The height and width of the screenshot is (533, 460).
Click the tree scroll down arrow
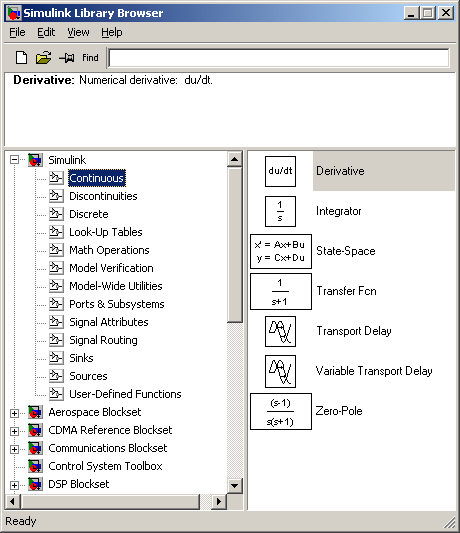235,485
